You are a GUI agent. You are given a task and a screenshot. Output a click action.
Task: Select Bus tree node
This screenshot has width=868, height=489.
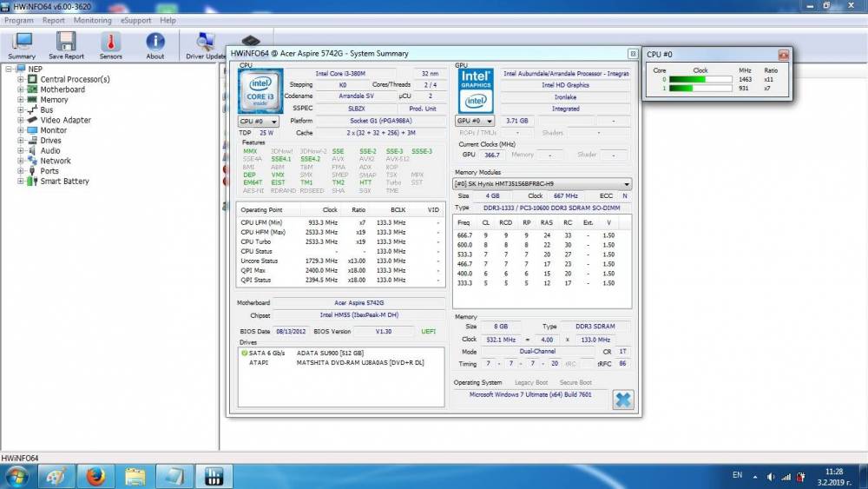pos(47,109)
